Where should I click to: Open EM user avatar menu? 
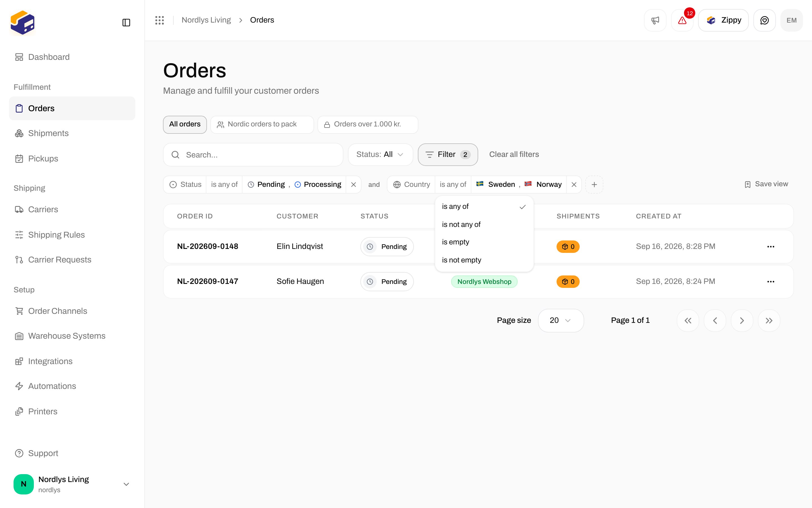(x=791, y=21)
